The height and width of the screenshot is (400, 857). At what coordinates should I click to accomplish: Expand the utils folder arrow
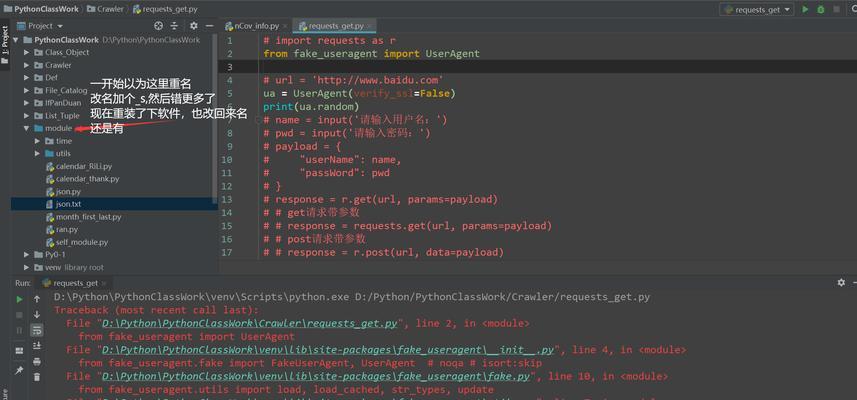[37, 154]
